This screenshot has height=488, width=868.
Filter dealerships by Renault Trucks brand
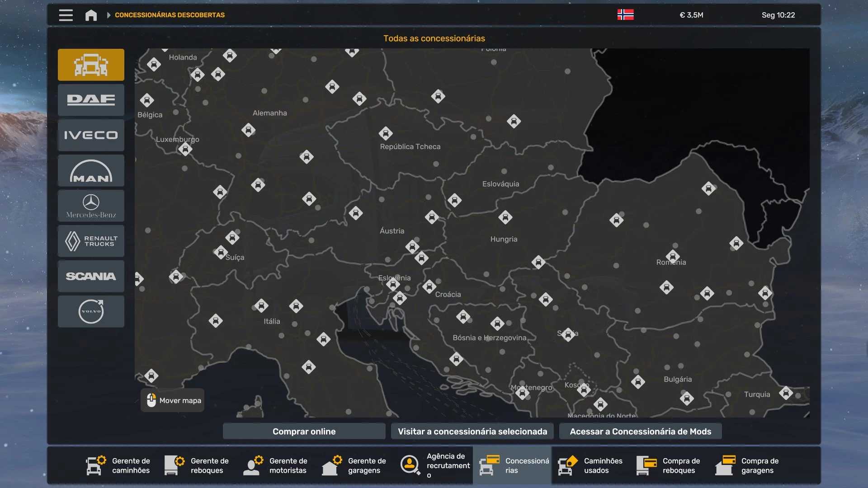coord(91,241)
